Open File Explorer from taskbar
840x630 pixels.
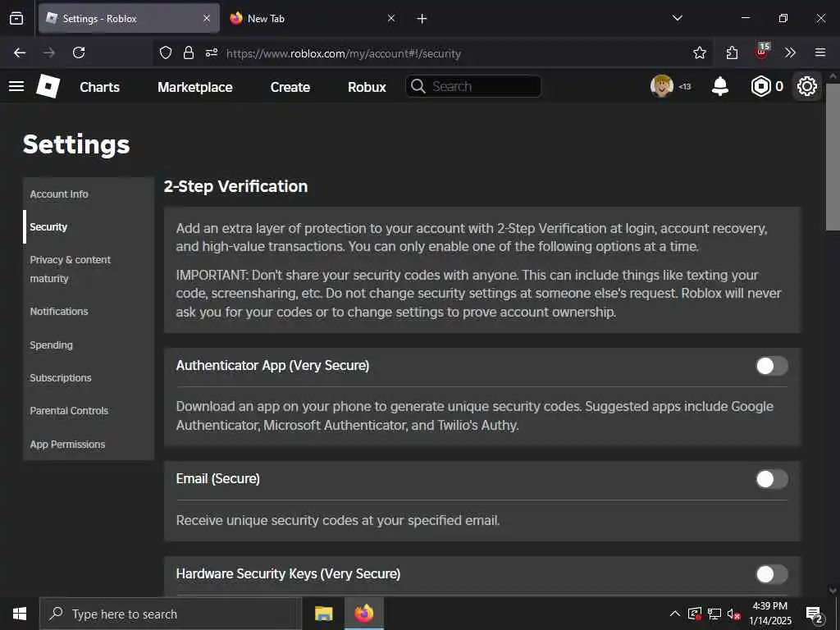tap(323, 614)
